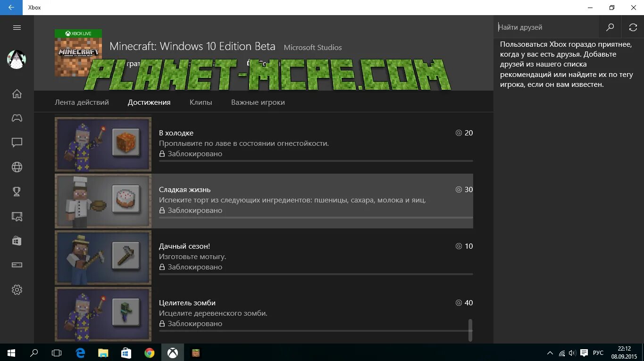
Task: Click the hoe achievement image
Action: click(103, 257)
